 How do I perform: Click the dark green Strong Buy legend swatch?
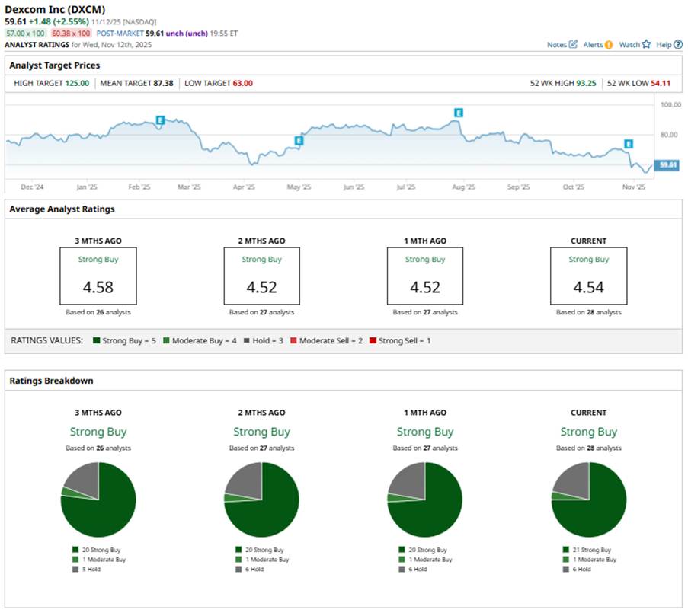(x=96, y=340)
